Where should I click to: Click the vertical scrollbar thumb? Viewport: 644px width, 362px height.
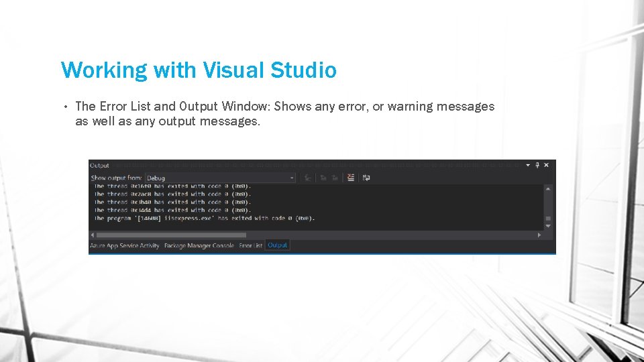548,219
